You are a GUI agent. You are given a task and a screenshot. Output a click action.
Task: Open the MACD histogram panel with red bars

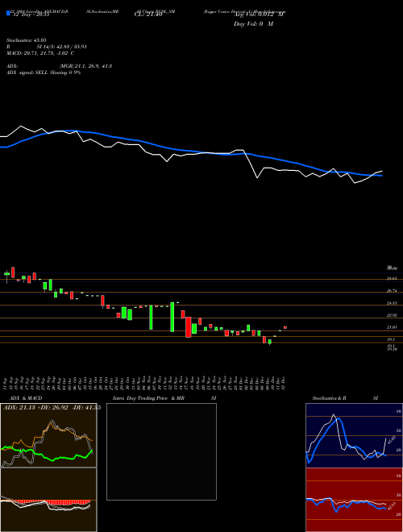pyautogui.click(x=48, y=500)
